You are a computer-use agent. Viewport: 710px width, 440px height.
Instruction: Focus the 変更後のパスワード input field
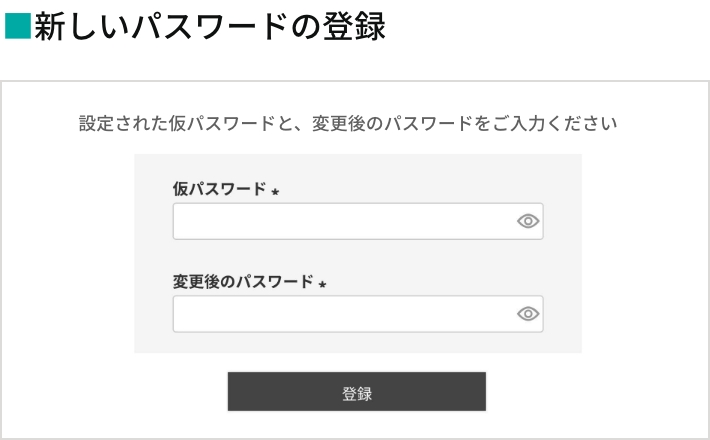pos(342,314)
